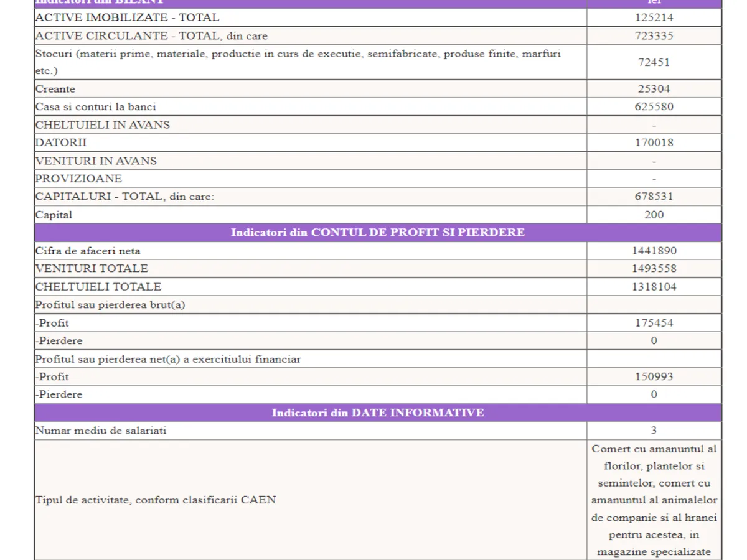
Task: Click the PROVIZIOANE row label
Action: tap(78, 179)
